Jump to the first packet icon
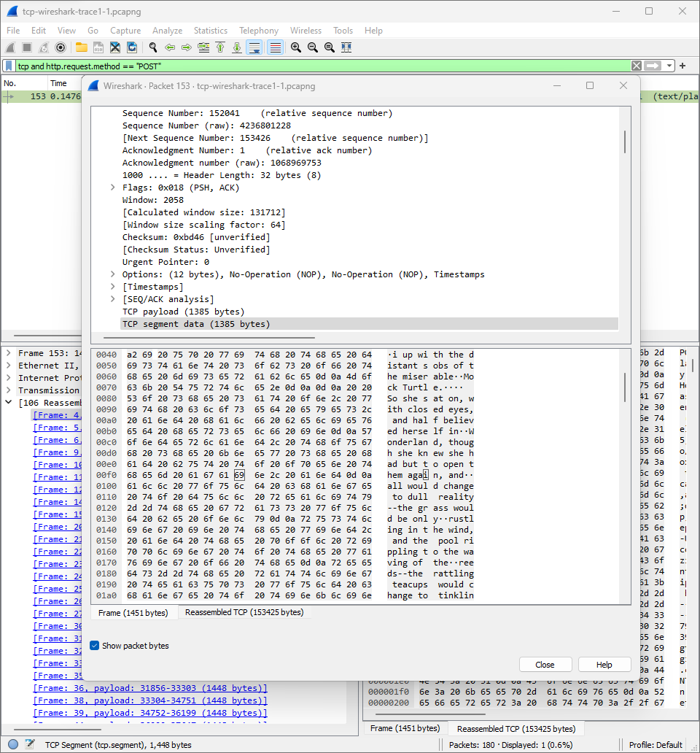This screenshot has height=753, width=700. 220,47
